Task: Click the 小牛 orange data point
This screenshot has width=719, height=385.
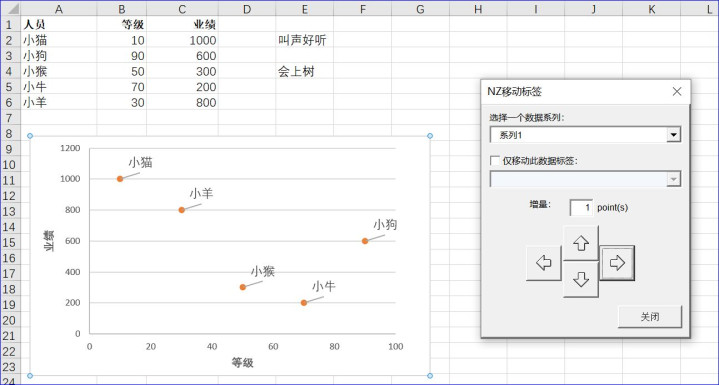Action: point(304,302)
